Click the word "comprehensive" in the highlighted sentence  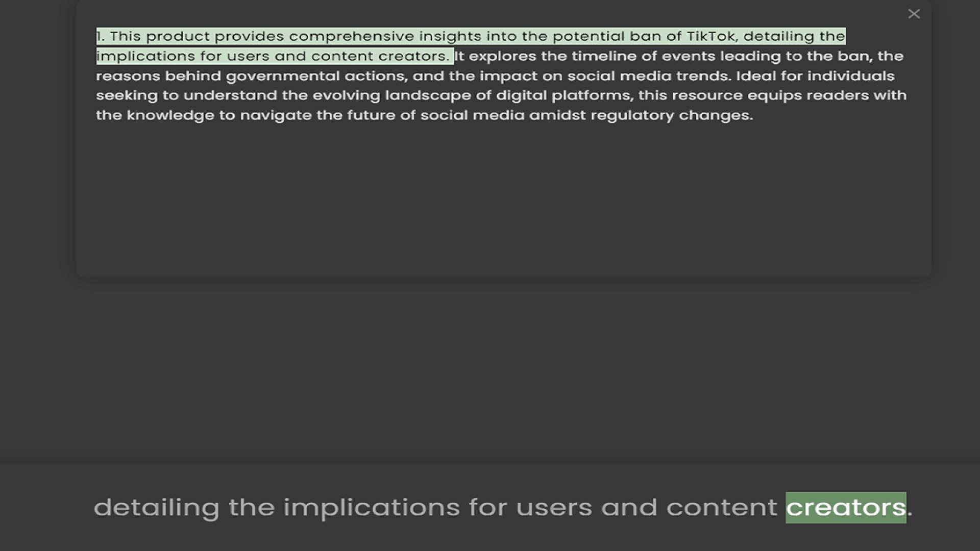[352, 36]
